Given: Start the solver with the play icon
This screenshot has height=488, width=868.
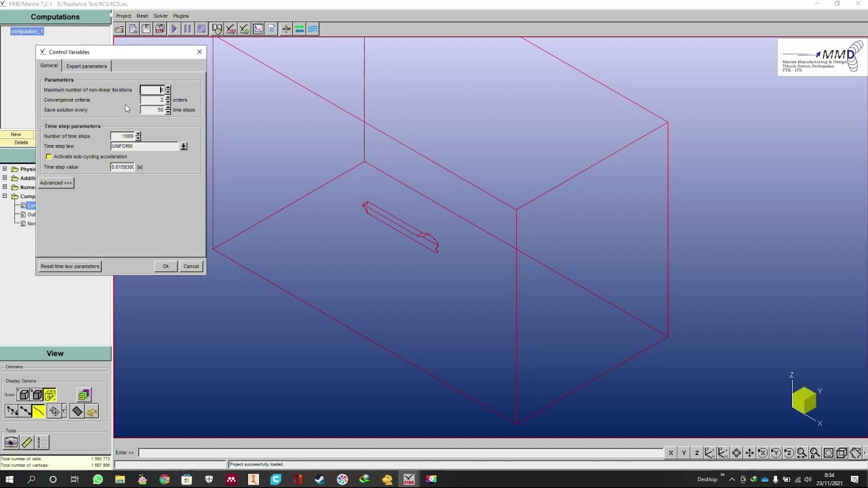Looking at the screenshot, I should click(174, 28).
